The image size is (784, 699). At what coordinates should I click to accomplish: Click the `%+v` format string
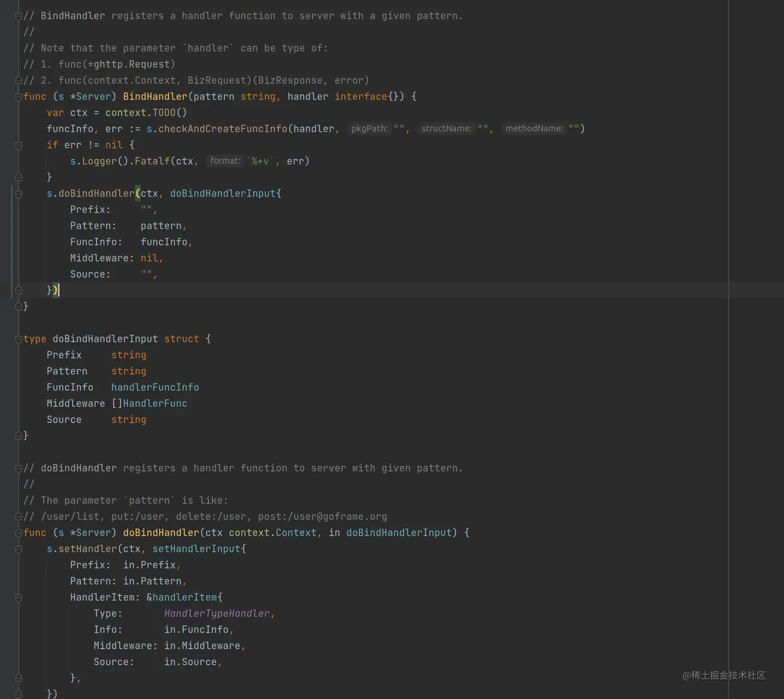point(260,161)
